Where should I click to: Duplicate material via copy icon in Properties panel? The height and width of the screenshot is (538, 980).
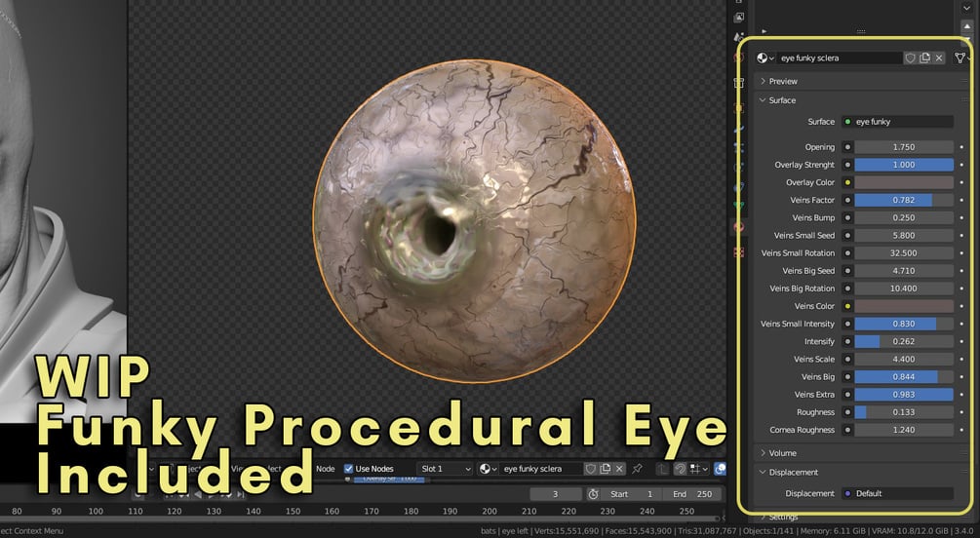click(x=924, y=58)
